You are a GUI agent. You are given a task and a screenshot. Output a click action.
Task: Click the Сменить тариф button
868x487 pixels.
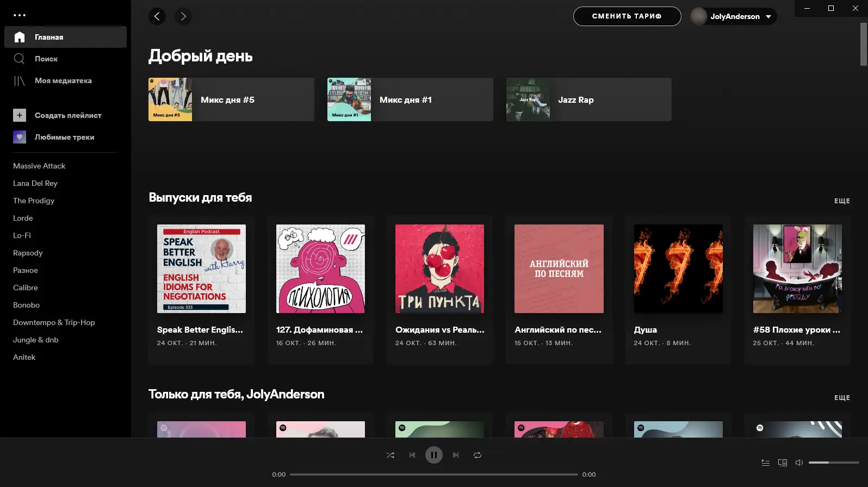627,16
